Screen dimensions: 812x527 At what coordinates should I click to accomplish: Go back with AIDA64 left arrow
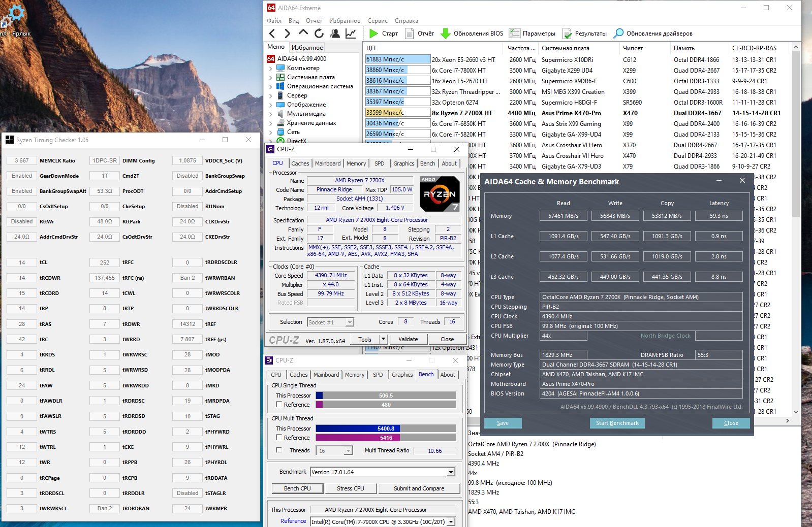(x=272, y=34)
